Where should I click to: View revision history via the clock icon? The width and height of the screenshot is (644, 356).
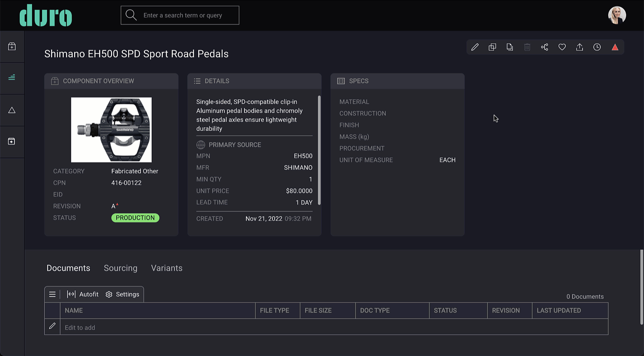point(597,47)
